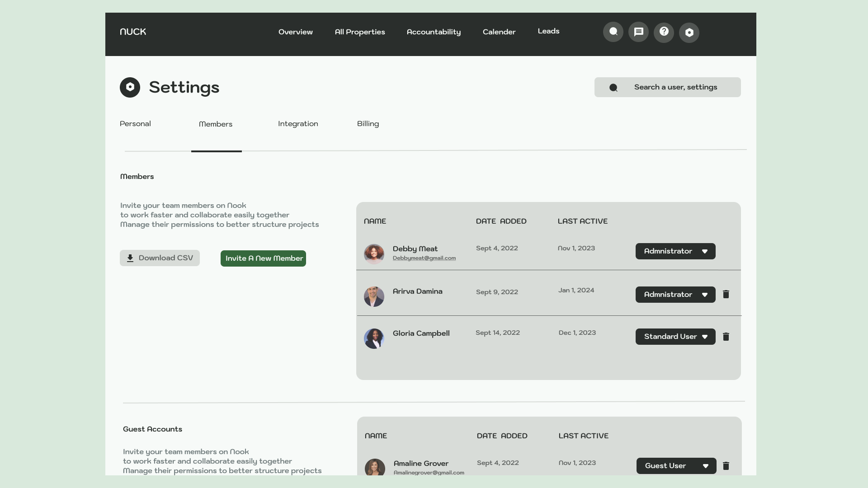Expand Arirva Damina's Administrator dropdown
This screenshot has width=868, height=488.
point(675,295)
